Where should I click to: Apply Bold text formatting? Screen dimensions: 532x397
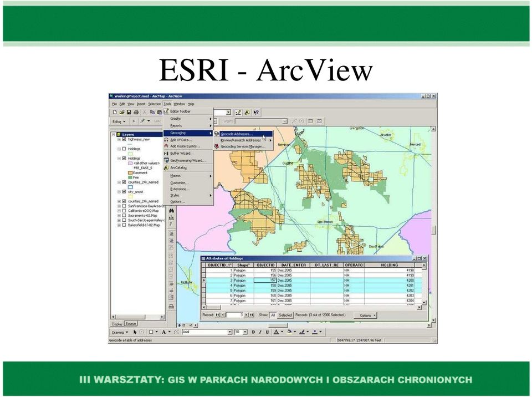pyautogui.click(x=253, y=332)
